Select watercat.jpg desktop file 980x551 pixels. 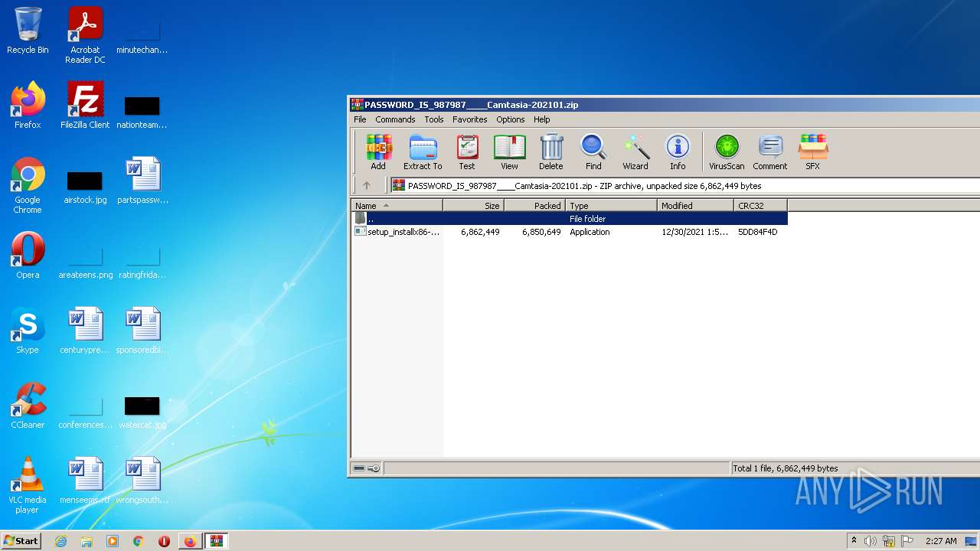tap(142, 412)
